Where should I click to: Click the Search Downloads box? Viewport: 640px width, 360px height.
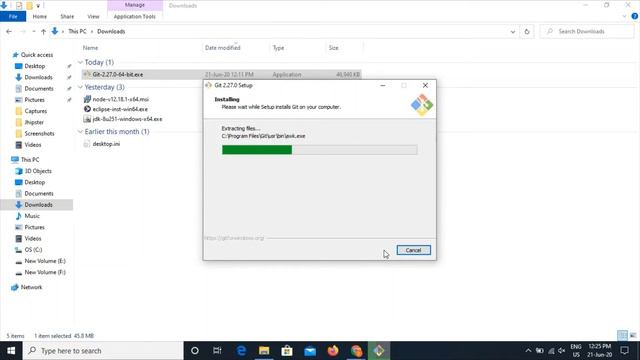[588, 31]
